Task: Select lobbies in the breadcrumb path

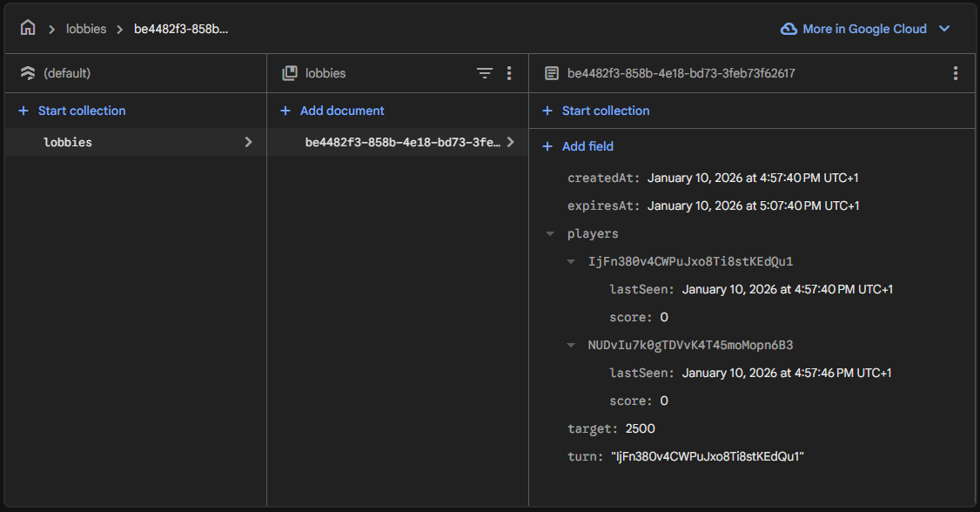Action: coord(86,29)
